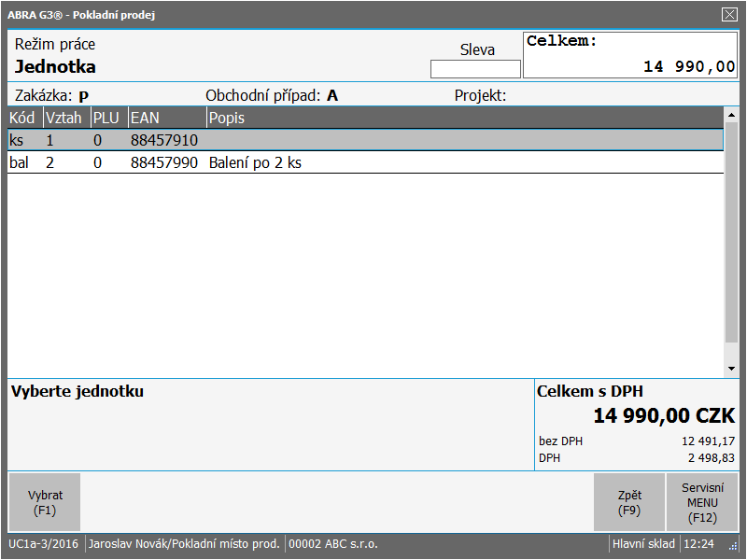Click EAN 88457990 in the second row

tap(164, 162)
